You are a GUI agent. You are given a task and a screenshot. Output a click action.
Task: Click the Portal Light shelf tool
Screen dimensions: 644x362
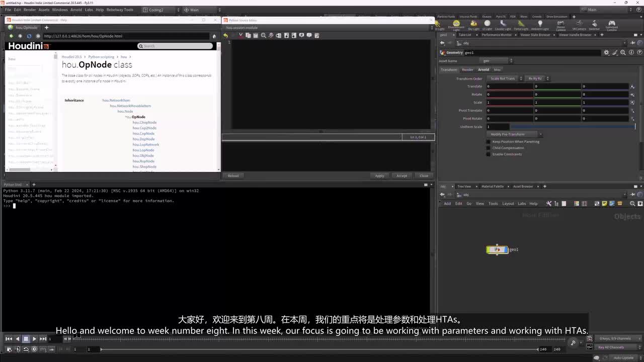[x=521, y=25]
